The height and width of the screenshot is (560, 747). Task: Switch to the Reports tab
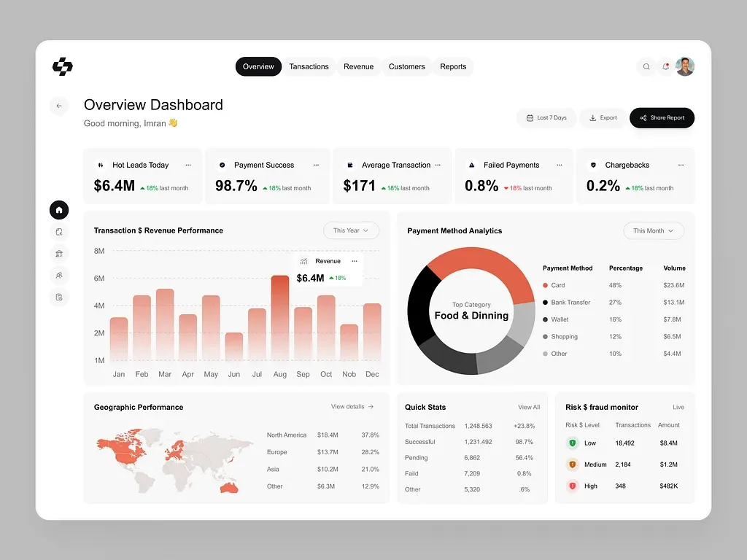453,66
